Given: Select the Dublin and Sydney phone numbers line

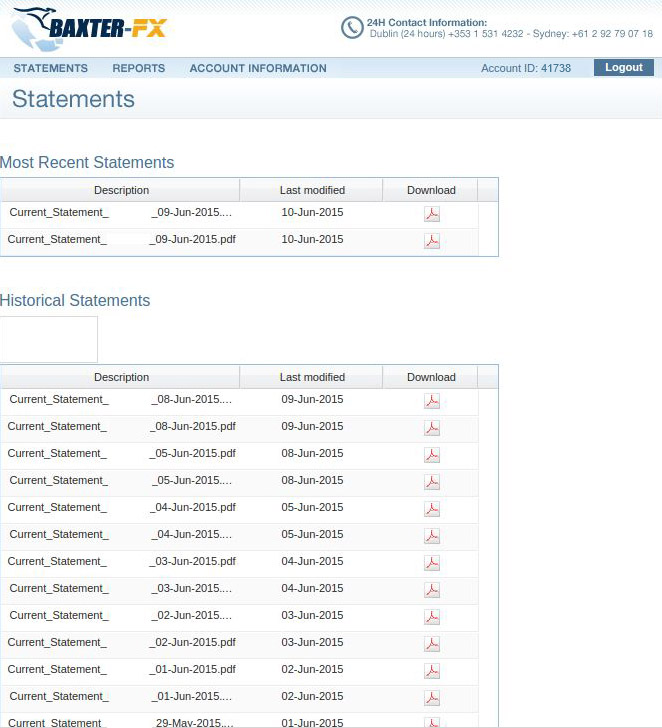Looking at the screenshot, I should pos(511,34).
